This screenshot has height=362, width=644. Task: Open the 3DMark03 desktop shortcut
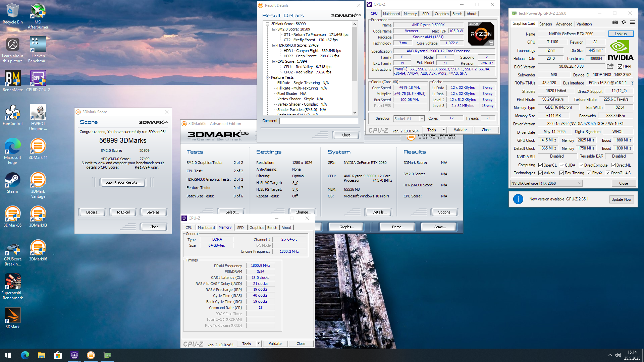click(x=38, y=217)
